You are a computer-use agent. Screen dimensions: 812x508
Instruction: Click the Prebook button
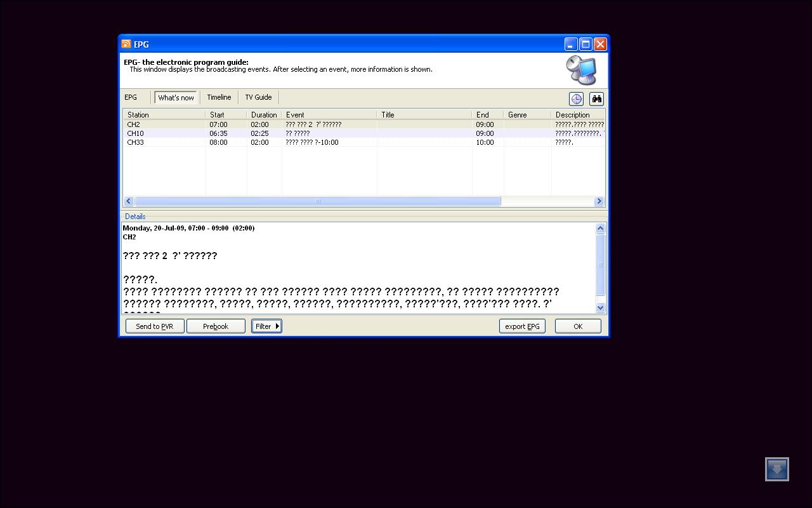click(x=216, y=326)
